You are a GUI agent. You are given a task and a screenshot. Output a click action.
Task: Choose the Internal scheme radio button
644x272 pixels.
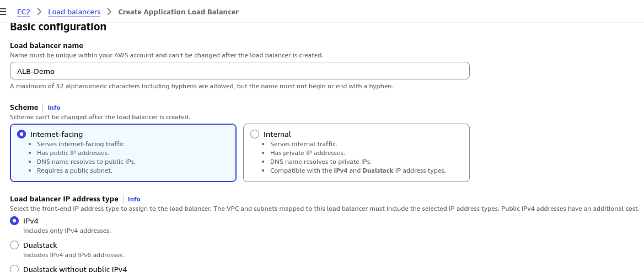pos(255,135)
